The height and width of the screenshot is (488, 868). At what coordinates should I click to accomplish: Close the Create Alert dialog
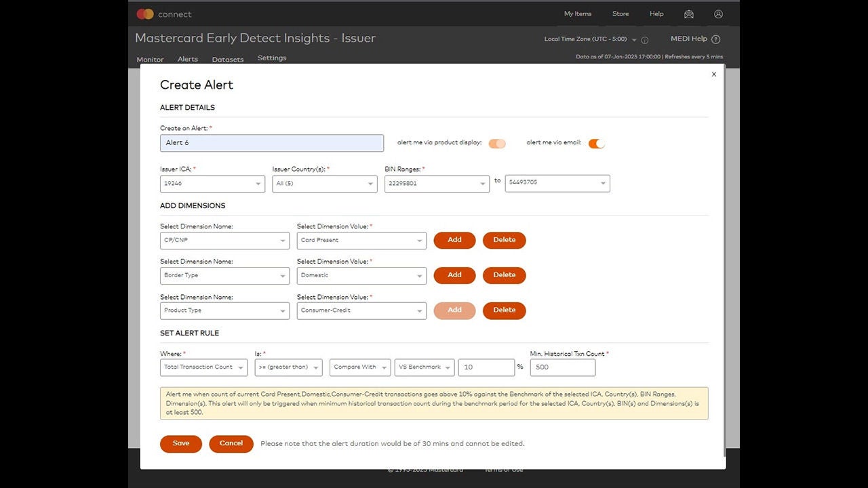coord(713,75)
